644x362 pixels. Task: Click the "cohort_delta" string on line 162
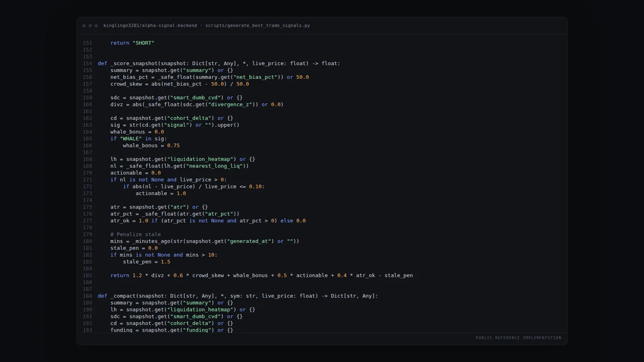point(189,118)
